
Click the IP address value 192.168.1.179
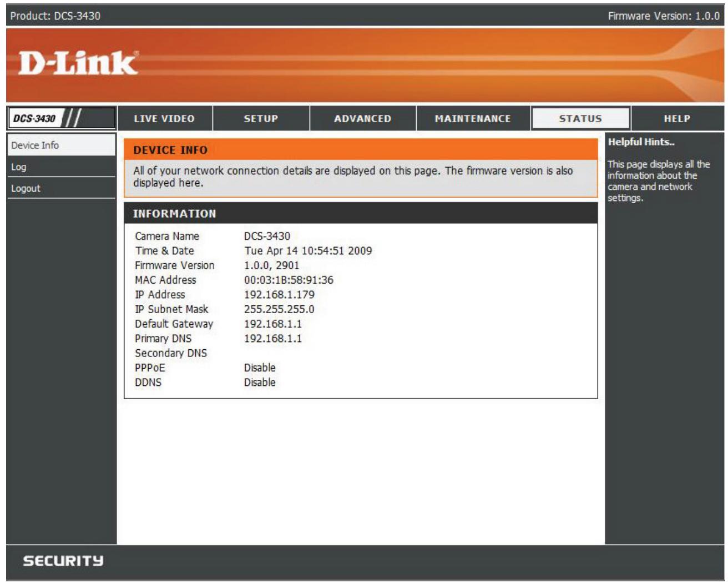[279, 294]
